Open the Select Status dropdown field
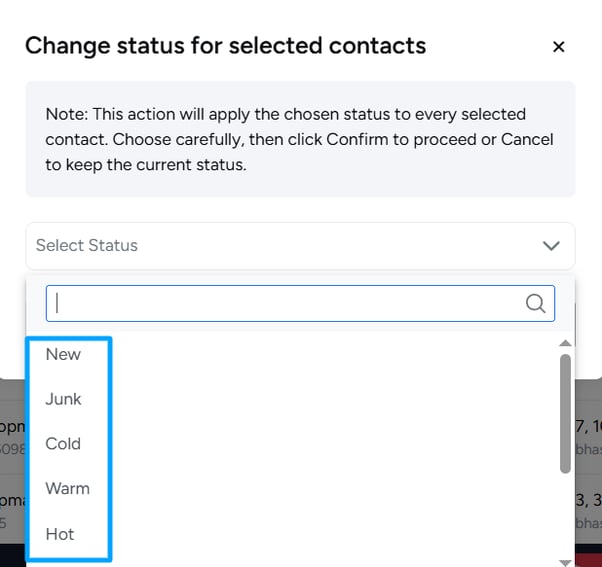 [300, 246]
